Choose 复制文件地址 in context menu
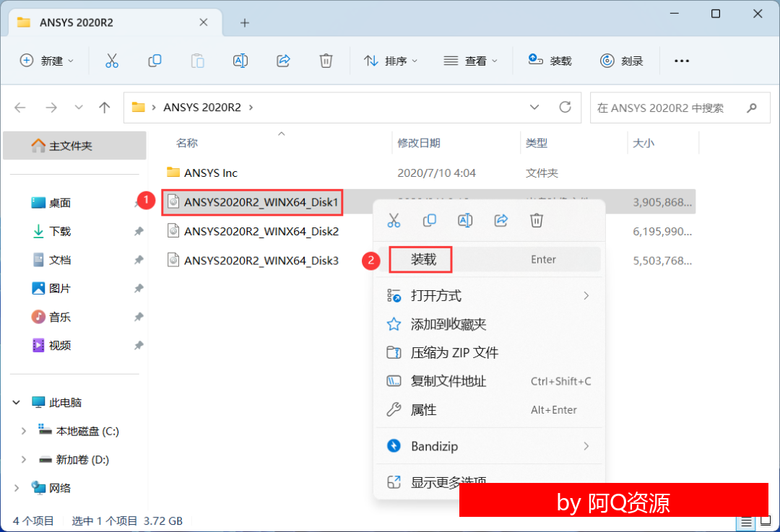780x532 pixels. 489,381
